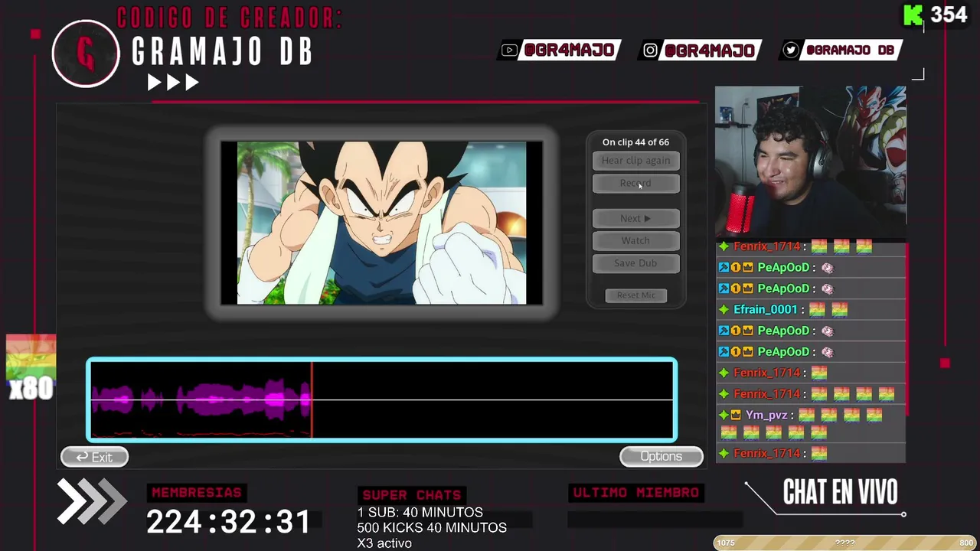Click the "1 SUB: 40 MINUTOS" line

(420, 512)
